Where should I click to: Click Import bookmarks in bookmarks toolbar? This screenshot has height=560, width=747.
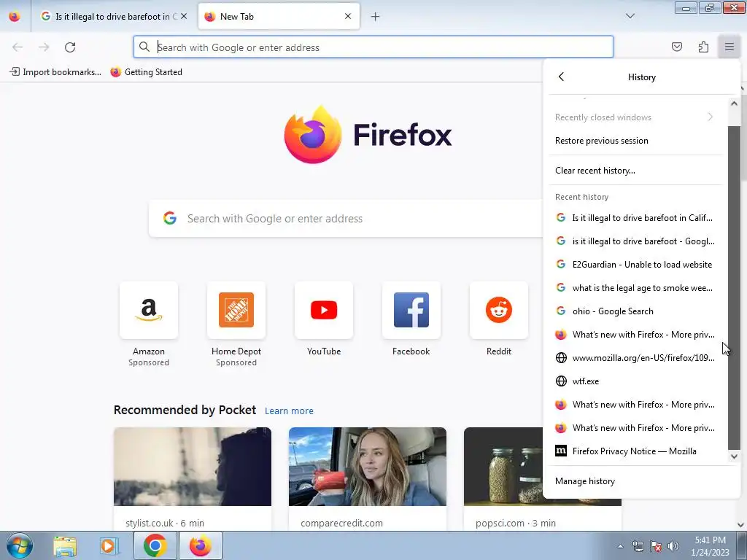tap(55, 72)
